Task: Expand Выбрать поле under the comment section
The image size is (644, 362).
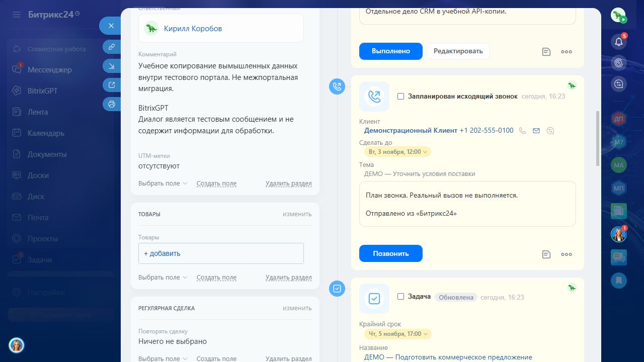Action: (163, 184)
